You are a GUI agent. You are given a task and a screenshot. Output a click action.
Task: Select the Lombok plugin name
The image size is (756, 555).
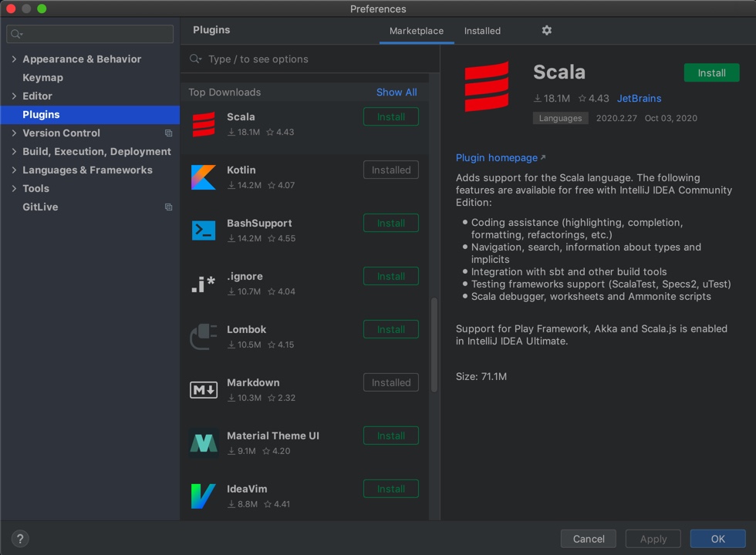pos(246,330)
